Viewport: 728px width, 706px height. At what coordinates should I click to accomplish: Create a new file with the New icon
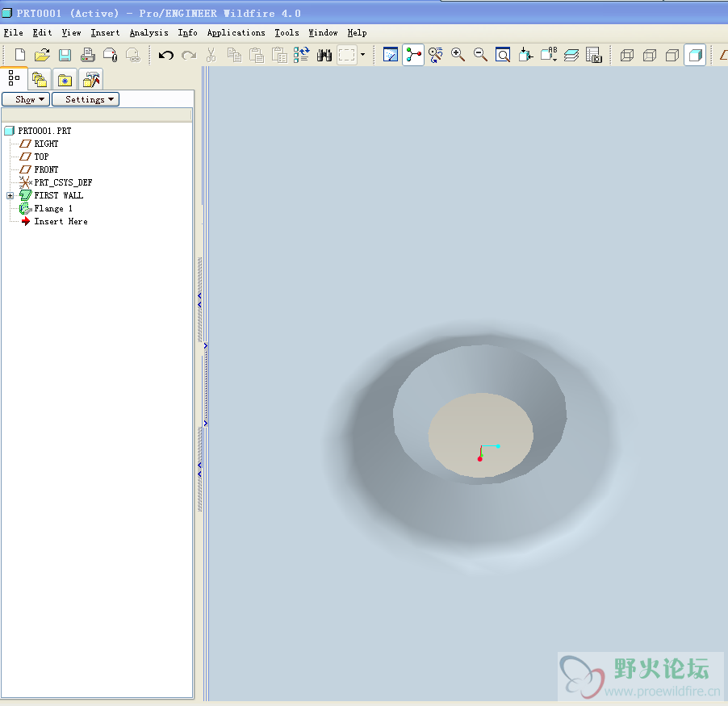coord(20,55)
